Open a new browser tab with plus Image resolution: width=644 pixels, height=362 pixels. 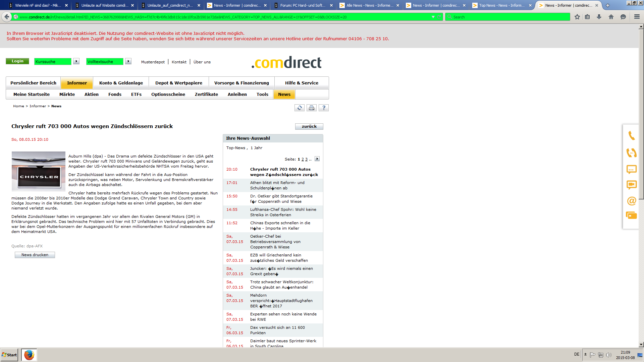coord(607,5)
